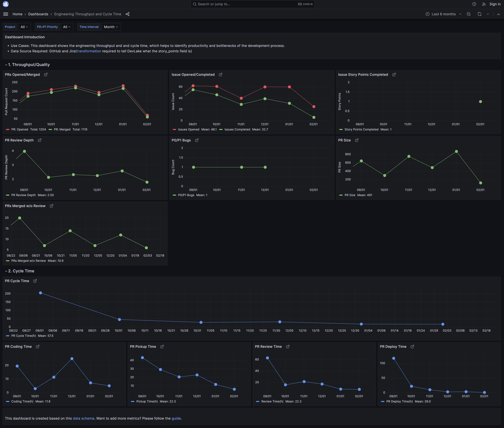This screenshot has height=428, width=504.
Task: Click the zoom out time range icon
Action: [469, 14]
